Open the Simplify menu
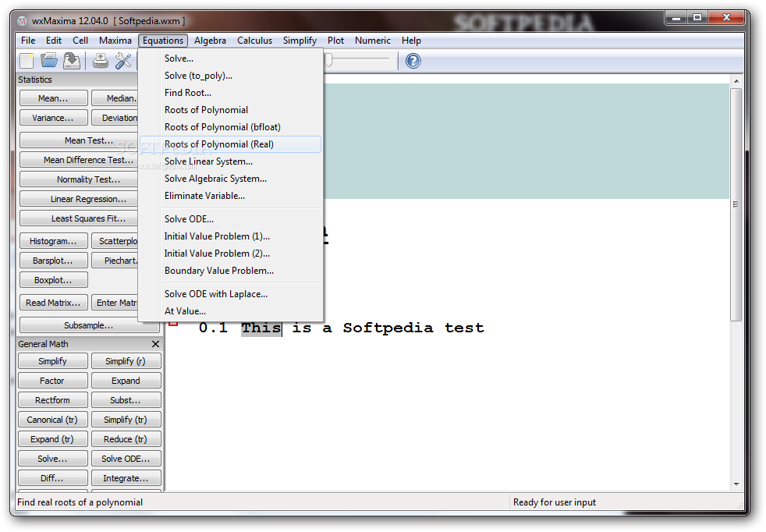 click(300, 41)
